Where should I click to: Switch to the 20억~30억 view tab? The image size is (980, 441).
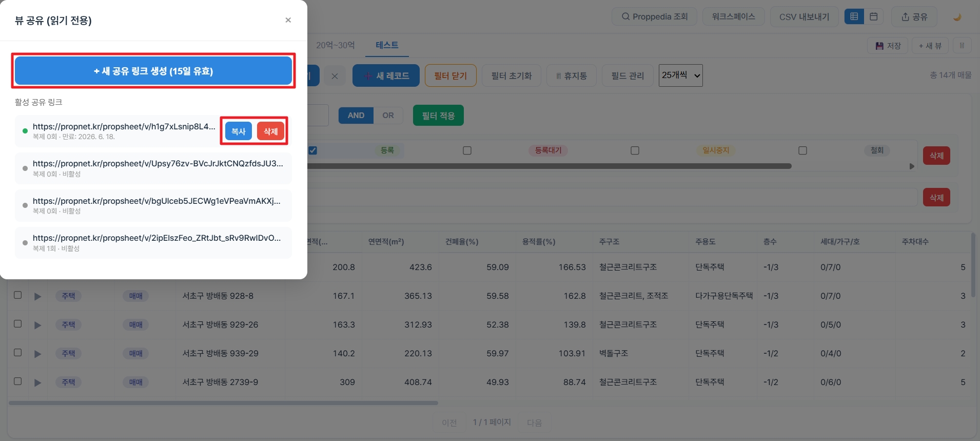(335, 45)
